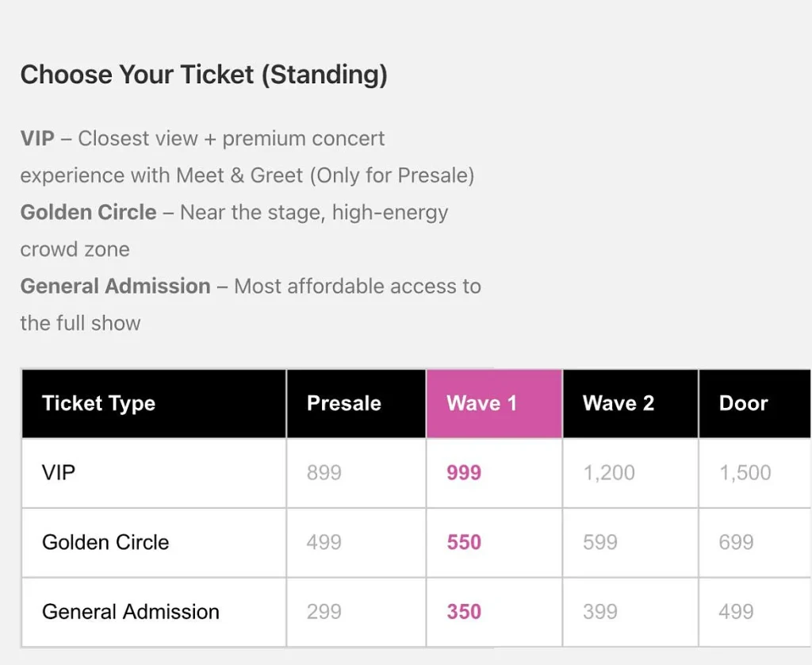Click General Admission door price 499
This screenshot has height=665, width=812.
[737, 612]
